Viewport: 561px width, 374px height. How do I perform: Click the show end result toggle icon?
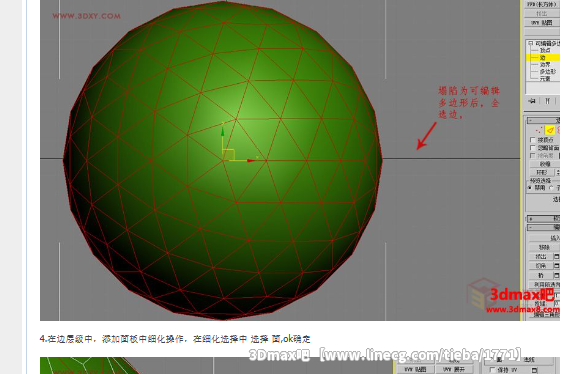(x=547, y=101)
